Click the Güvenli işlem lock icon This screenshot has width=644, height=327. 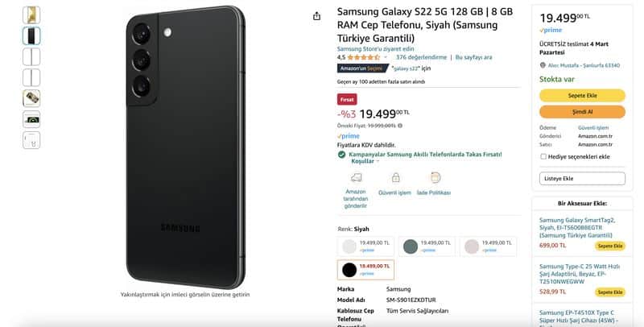pyautogui.click(x=395, y=177)
